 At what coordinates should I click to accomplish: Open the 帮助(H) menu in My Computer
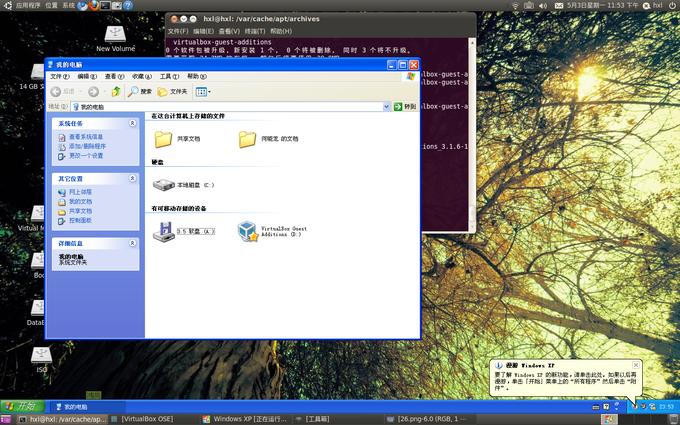pyautogui.click(x=196, y=76)
